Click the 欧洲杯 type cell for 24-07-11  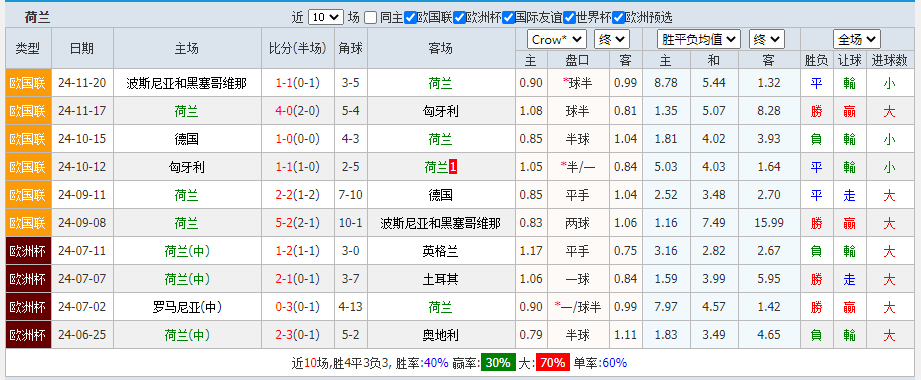(x=28, y=251)
